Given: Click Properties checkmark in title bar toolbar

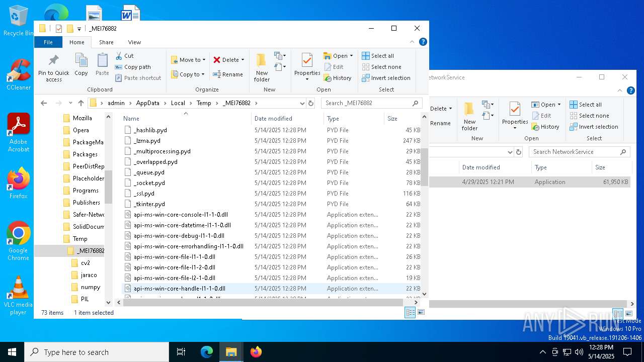Looking at the screenshot, I should point(59,29).
